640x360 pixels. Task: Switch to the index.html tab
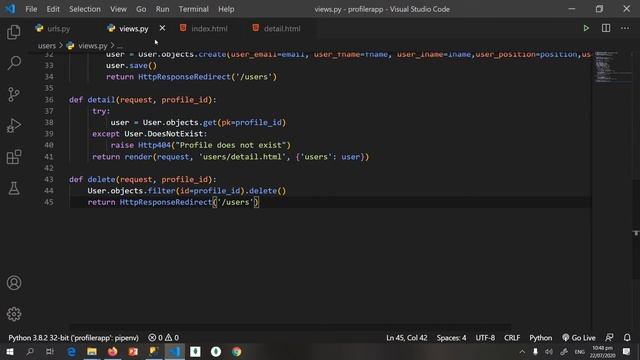(x=209, y=29)
